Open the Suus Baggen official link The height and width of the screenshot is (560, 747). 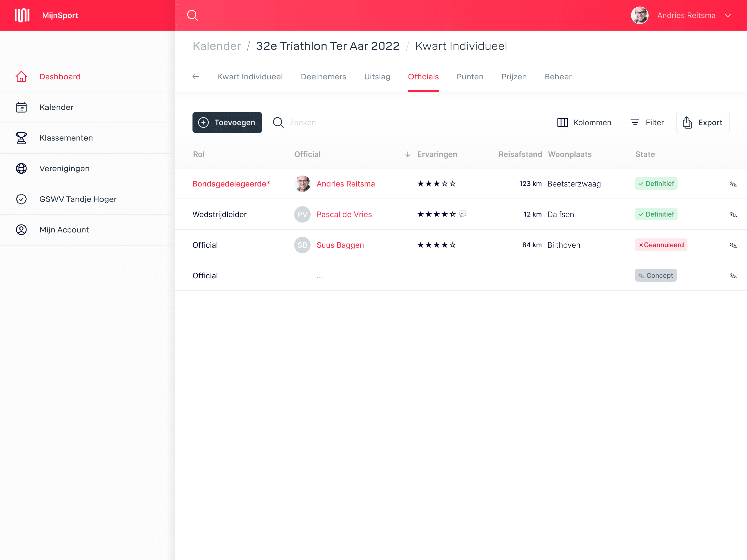pyautogui.click(x=340, y=245)
